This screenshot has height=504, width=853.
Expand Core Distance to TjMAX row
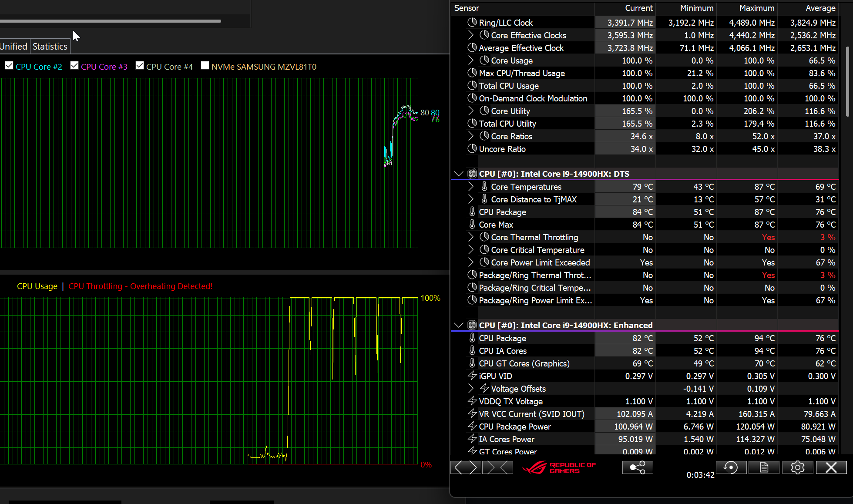(471, 199)
